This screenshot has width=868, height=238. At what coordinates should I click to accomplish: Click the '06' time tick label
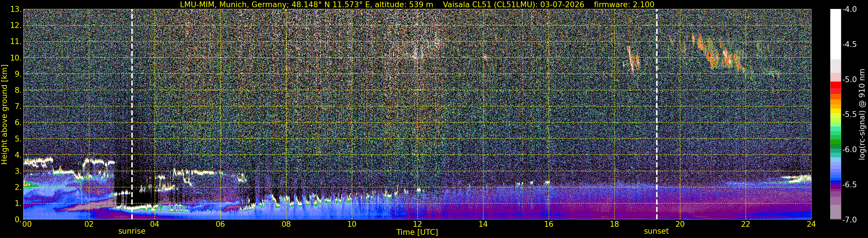220,224
